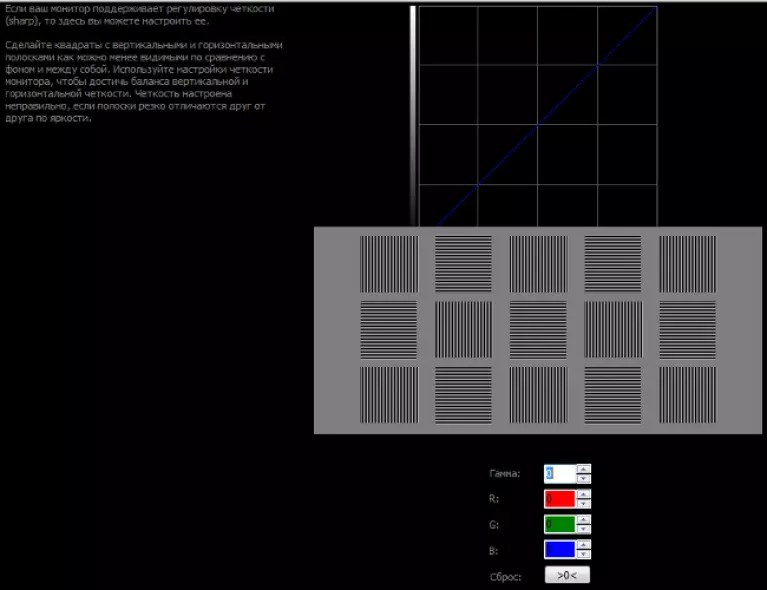The image size is (767, 590).
Task: Decrease the B channel value with down arrow
Action: click(583, 554)
